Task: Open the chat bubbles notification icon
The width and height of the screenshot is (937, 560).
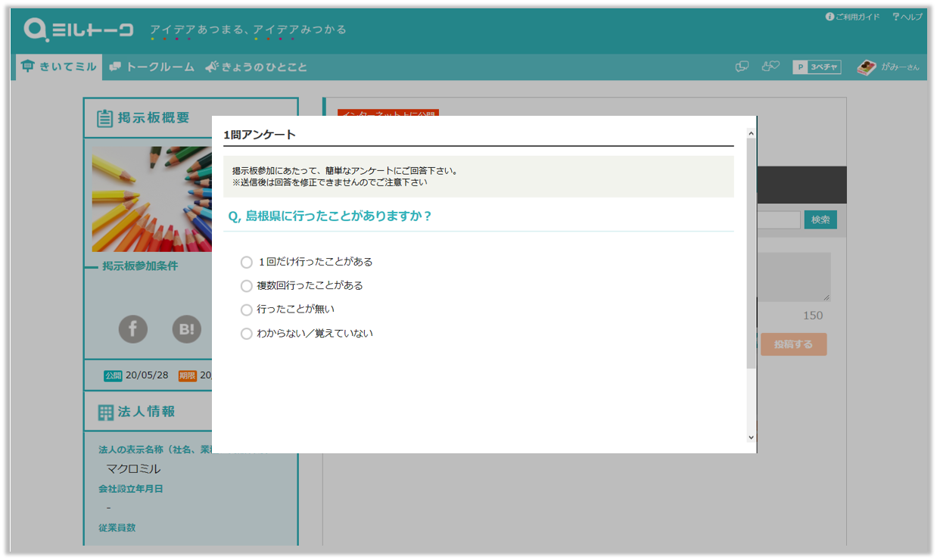Action: (x=742, y=67)
